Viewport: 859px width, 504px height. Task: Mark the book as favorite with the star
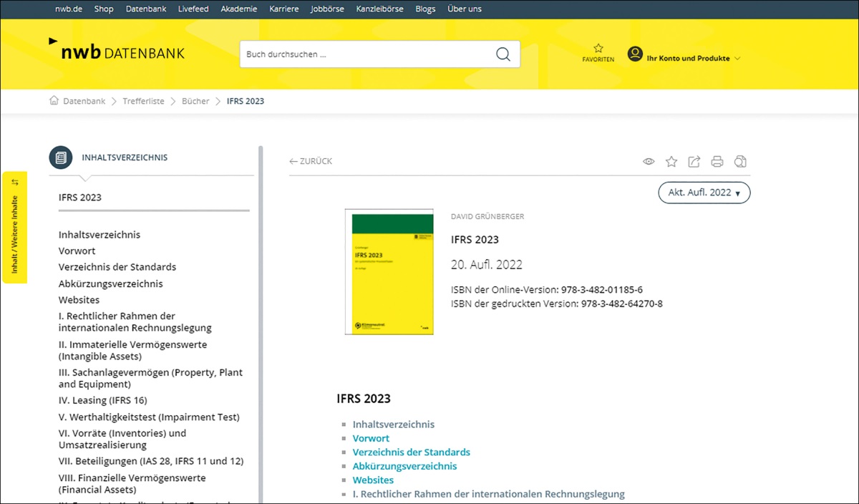pyautogui.click(x=671, y=162)
